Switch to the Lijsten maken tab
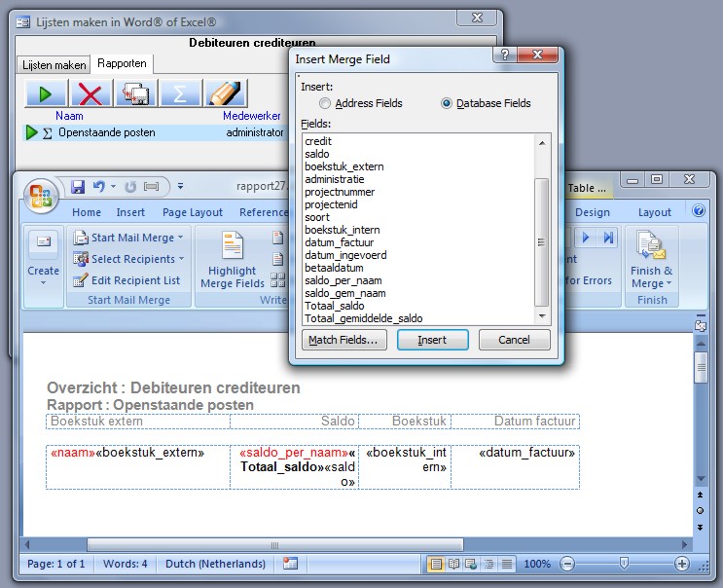Viewport: 723px width, 588px height. [54, 64]
